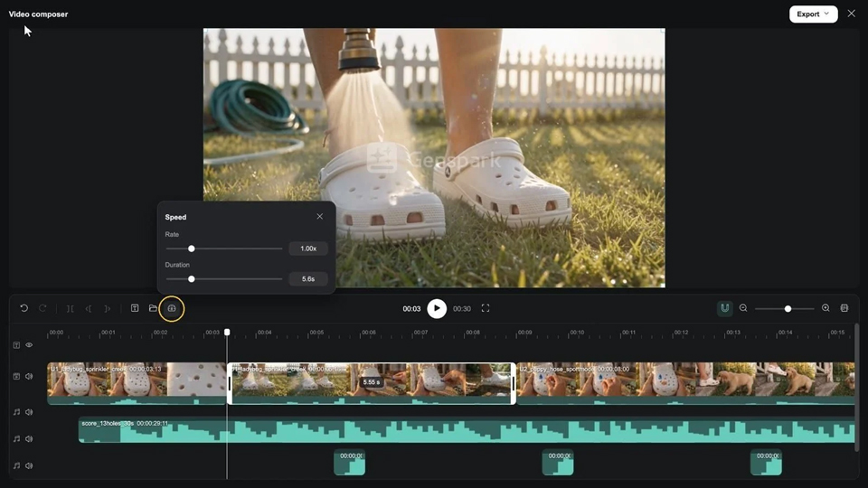Select the first U1_ladybug_sprinkler_creek clip
The width and height of the screenshot is (868, 488).
[137, 383]
